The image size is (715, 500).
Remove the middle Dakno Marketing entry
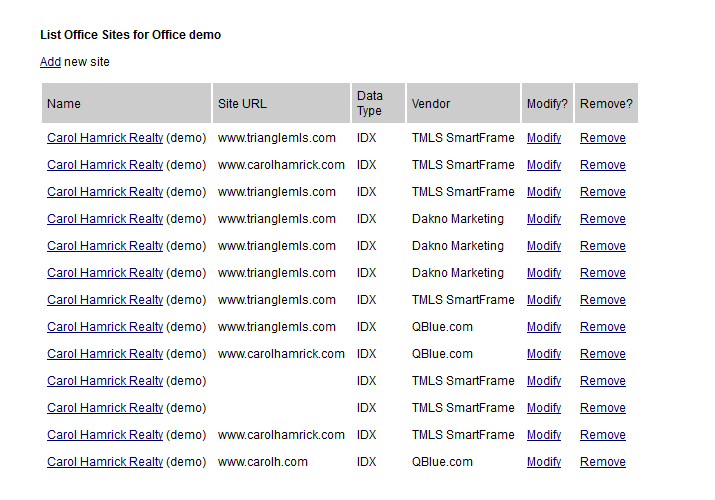[x=602, y=246]
